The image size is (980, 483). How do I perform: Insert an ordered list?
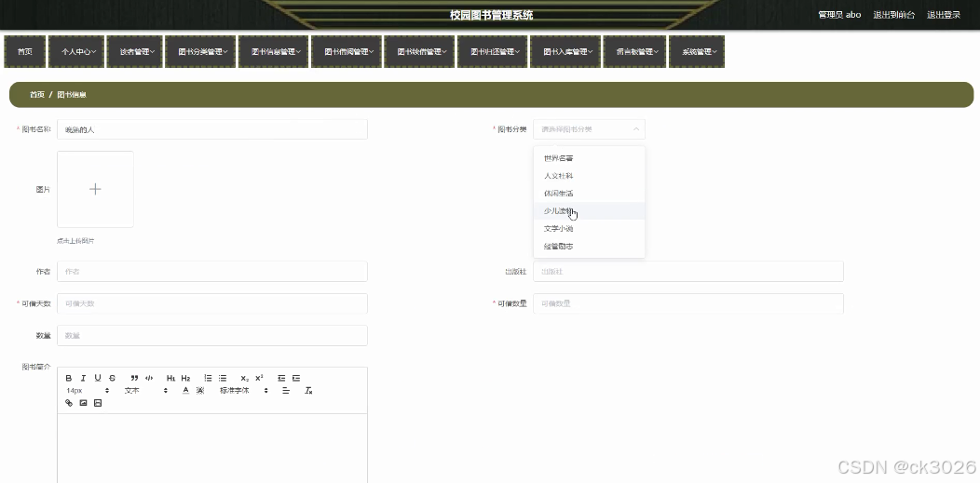pos(208,378)
